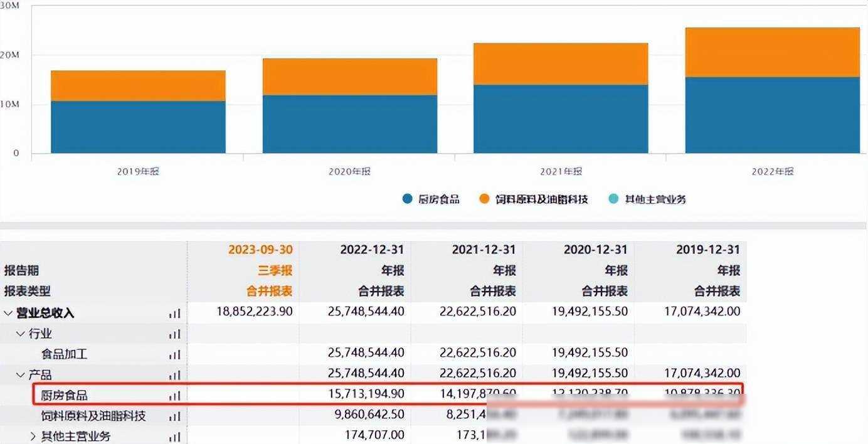Click chart icon in 营业总收入 row
This screenshot has height=444, width=868.
click(x=174, y=314)
